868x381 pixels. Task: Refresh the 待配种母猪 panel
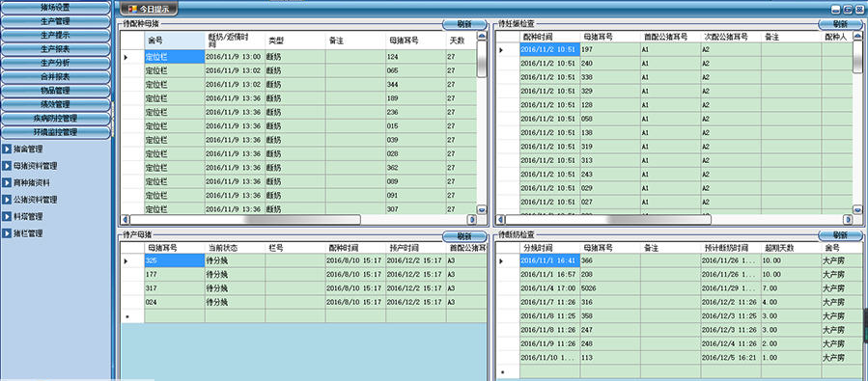click(x=464, y=24)
